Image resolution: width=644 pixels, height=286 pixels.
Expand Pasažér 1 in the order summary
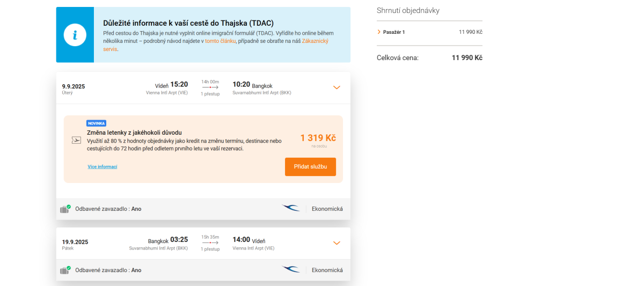379,32
